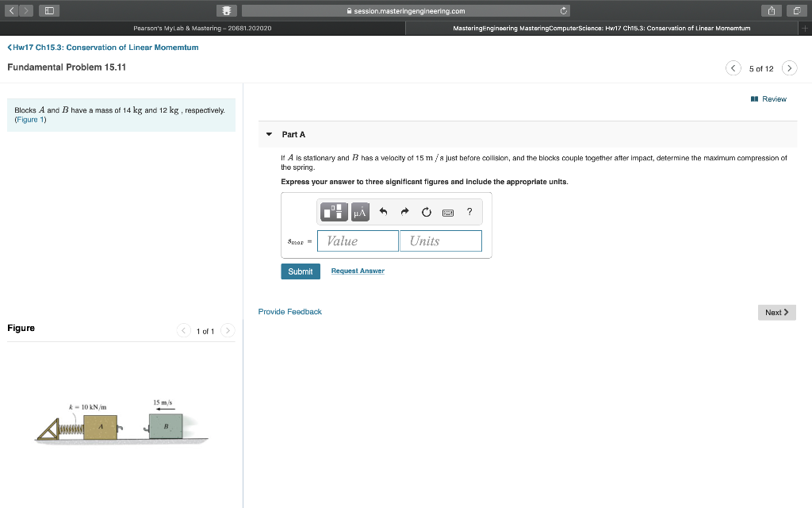The height and width of the screenshot is (508, 812).
Task: Reset the answer with the circular arrow icon
Action: (426, 212)
